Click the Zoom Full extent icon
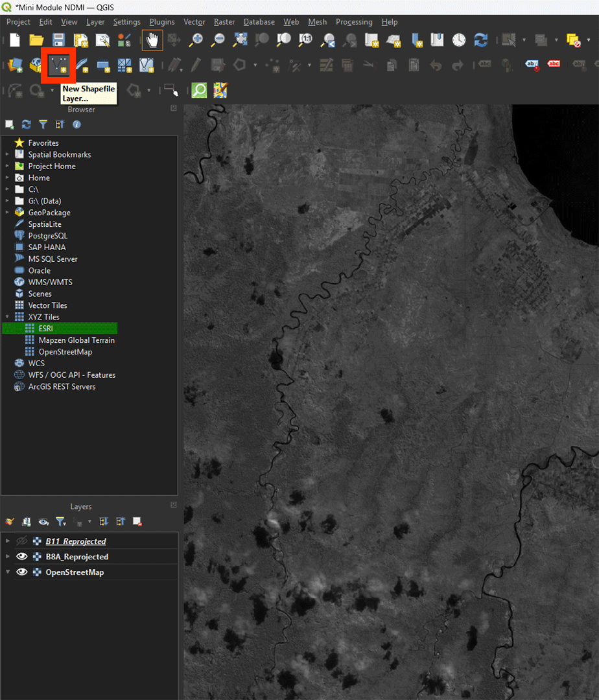The height and width of the screenshot is (700, 599). 239,40
